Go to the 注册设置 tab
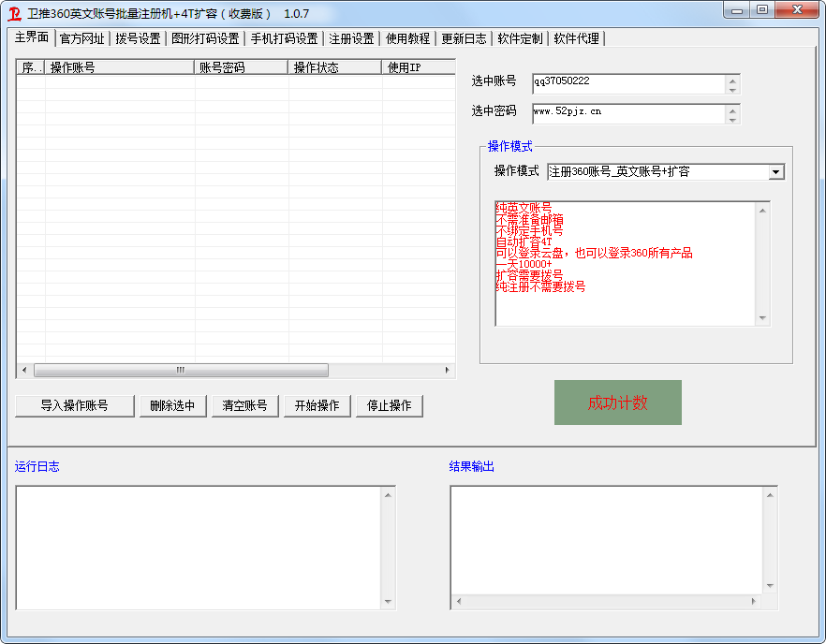The image size is (826, 644). point(351,38)
